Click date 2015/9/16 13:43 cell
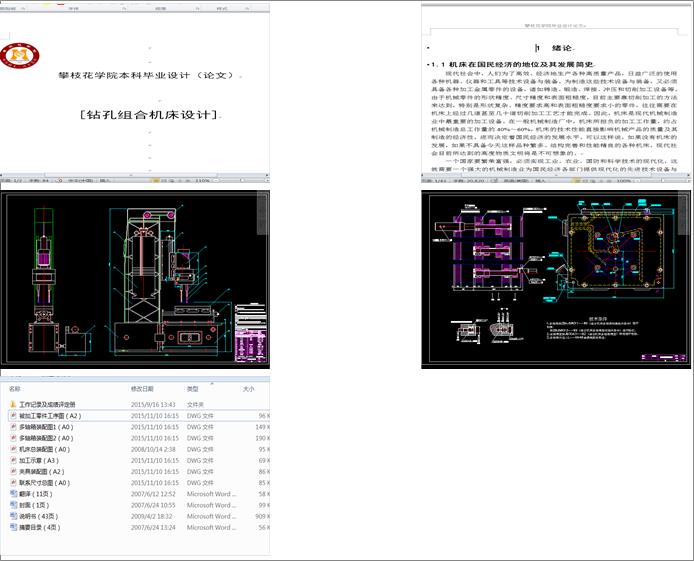The width and height of the screenshot is (694, 561). [x=153, y=404]
